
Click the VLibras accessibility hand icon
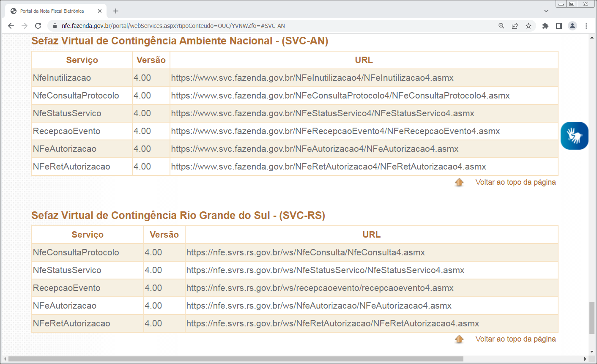(574, 136)
